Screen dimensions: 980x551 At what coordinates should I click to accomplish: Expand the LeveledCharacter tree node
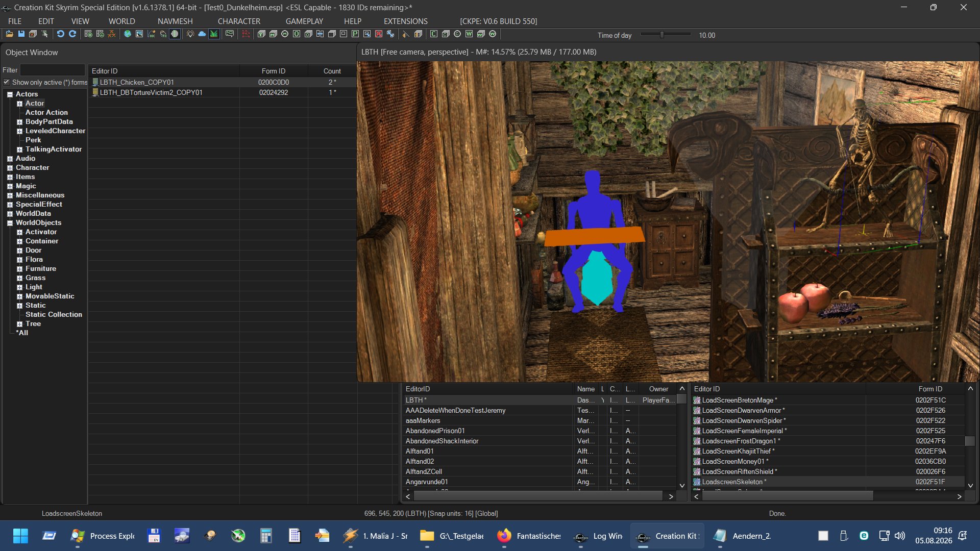point(19,131)
